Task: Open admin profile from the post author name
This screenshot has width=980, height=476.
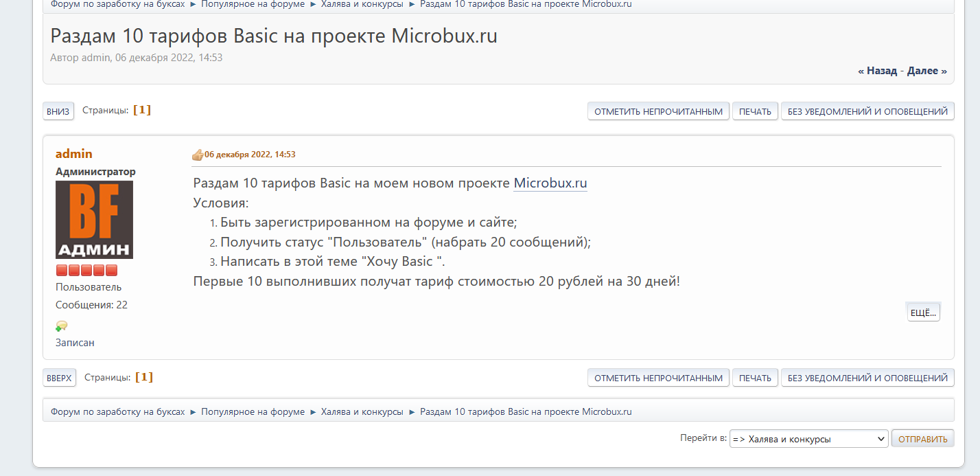Action: 73,154
